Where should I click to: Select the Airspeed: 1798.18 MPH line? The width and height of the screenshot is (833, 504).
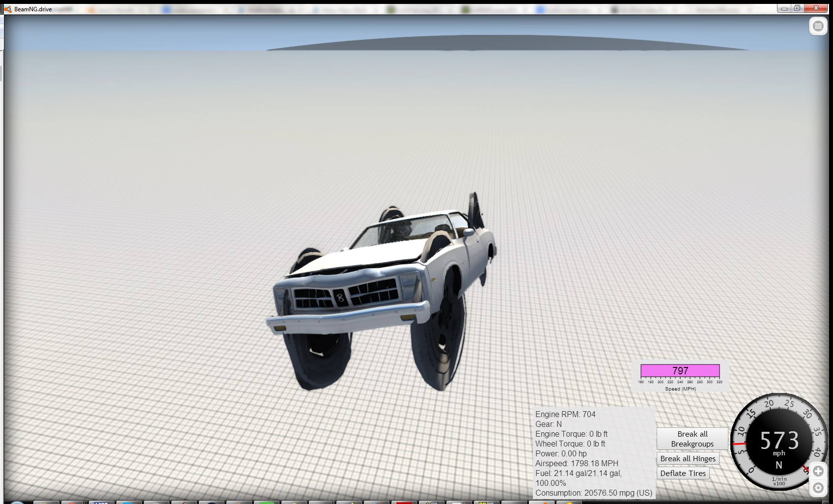pyautogui.click(x=577, y=463)
